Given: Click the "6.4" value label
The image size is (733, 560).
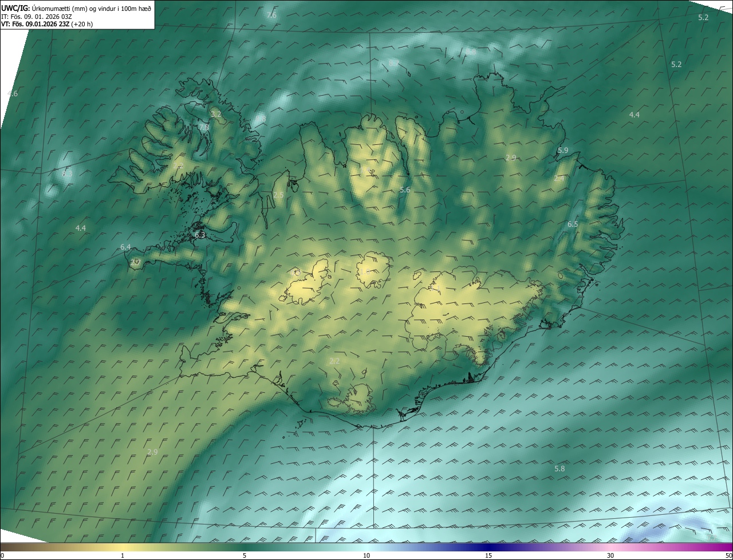Looking at the screenshot, I should pos(125,247).
